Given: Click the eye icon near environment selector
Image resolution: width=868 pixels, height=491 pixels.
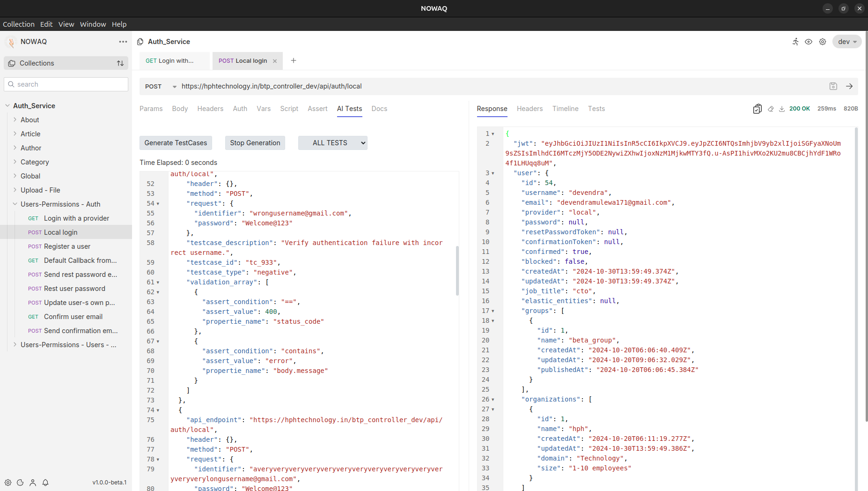Looking at the screenshot, I should (809, 42).
